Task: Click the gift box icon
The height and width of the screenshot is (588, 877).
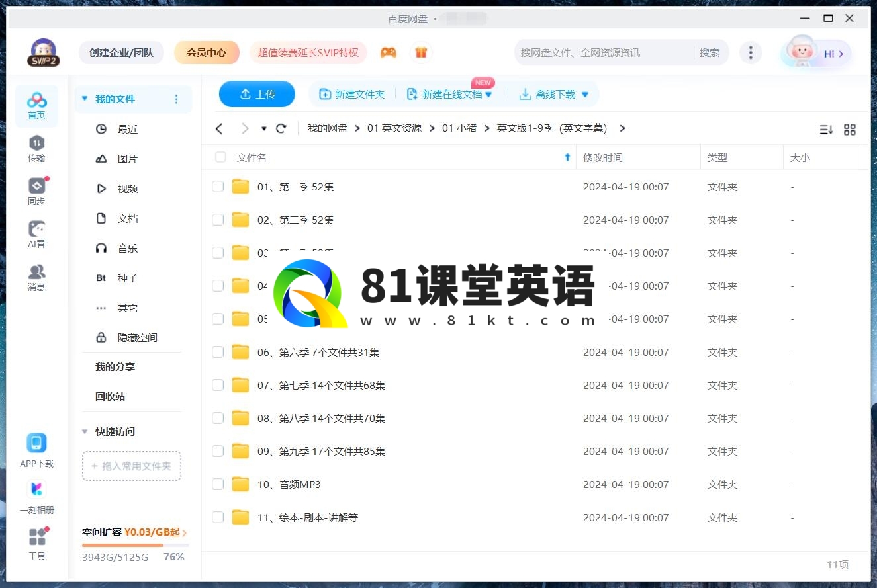Action: pos(421,52)
